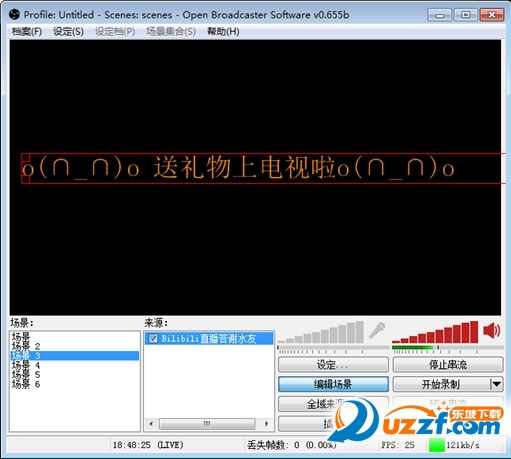Screen dimensions: 511x459
Task: Click the OBS logo in title bar
Action: tap(14, 15)
